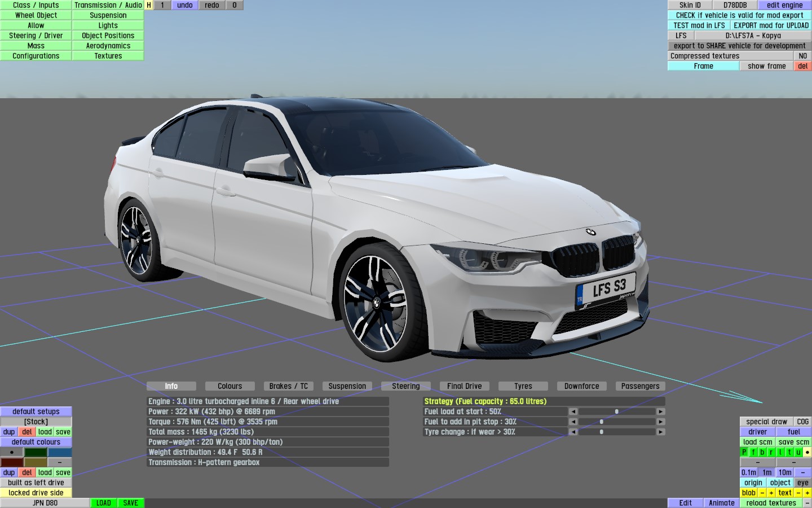
Task: Click the green SAVE button at bottom
Action: click(131, 503)
